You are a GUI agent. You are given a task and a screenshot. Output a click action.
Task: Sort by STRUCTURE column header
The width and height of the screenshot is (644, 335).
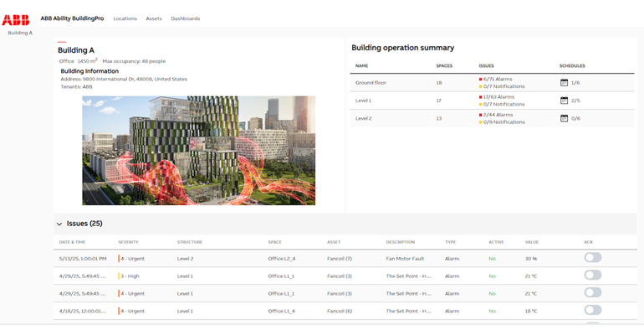[190, 242]
